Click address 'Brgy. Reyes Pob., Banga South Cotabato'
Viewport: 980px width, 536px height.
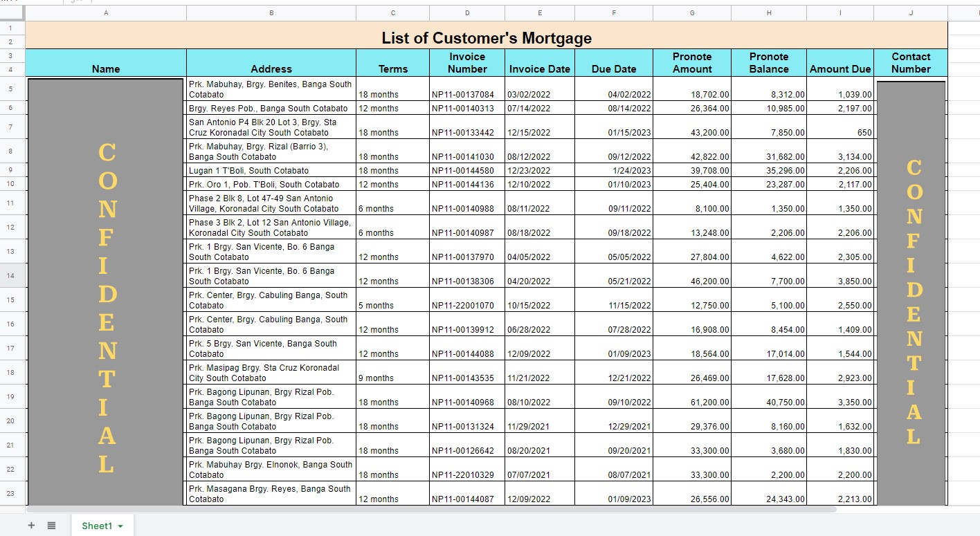pos(271,108)
